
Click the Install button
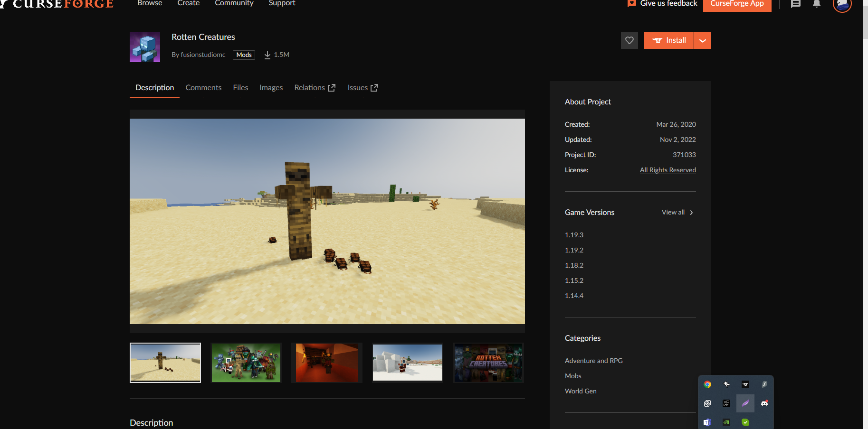click(668, 40)
